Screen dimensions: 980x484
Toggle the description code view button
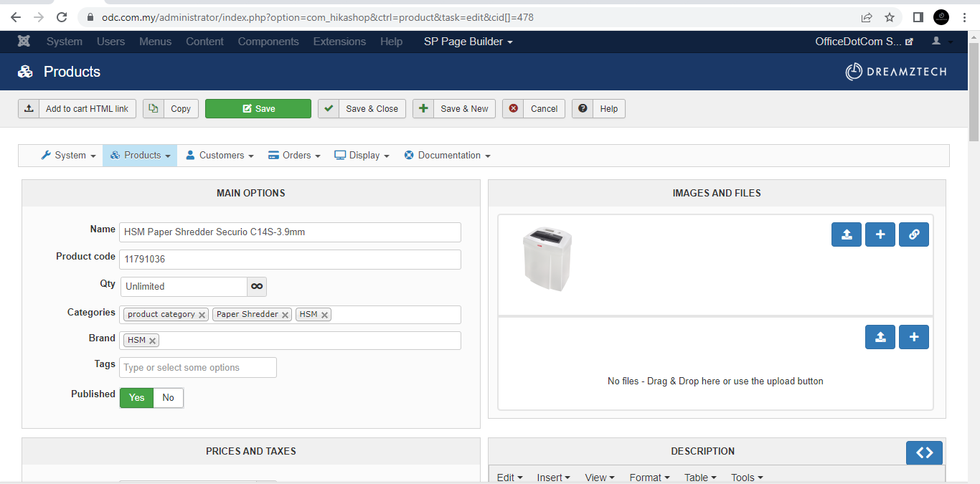point(924,452)
